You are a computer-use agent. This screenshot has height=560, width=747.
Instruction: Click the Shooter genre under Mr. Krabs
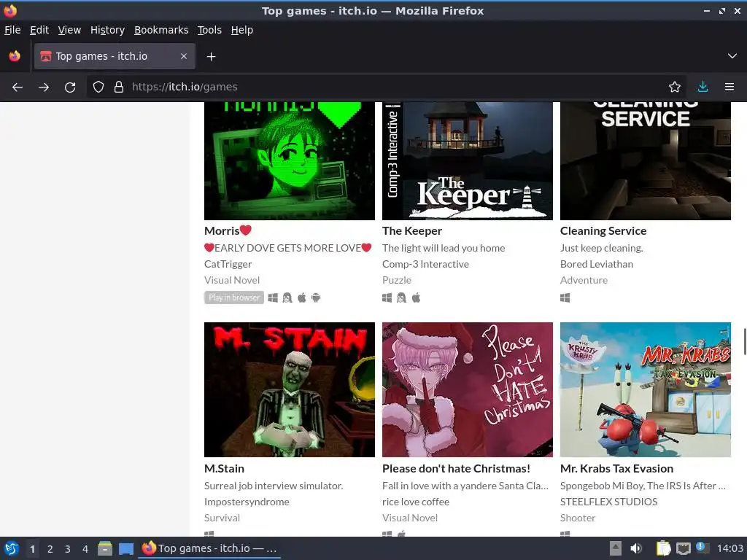point(578,518)
